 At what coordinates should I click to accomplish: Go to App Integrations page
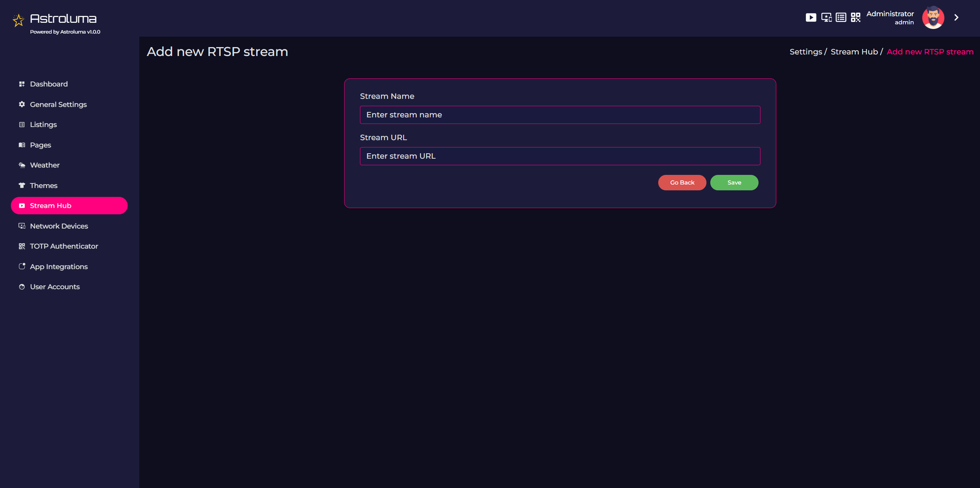(59, 267)
